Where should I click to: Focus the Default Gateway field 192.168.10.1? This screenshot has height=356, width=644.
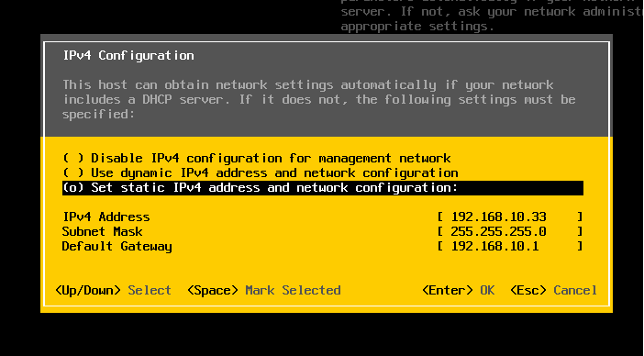pyautogui.click(x=510, y=246)
